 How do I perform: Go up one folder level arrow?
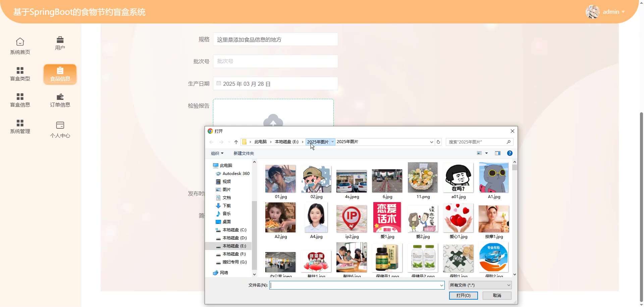[x=236, y=142]
